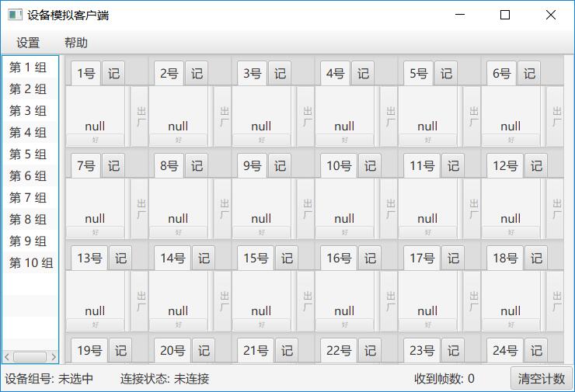Click the 好 button under device 11号

428,233
